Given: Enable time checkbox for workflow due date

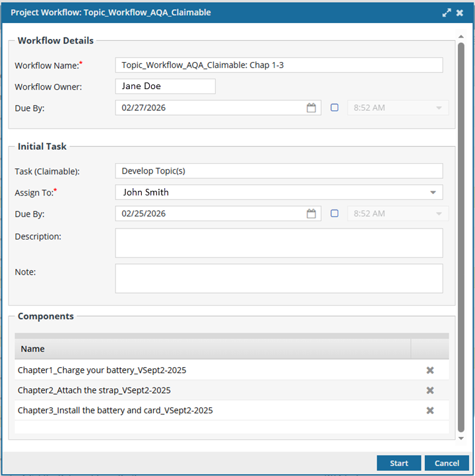Looking at the screenshot, I should 334,108.
